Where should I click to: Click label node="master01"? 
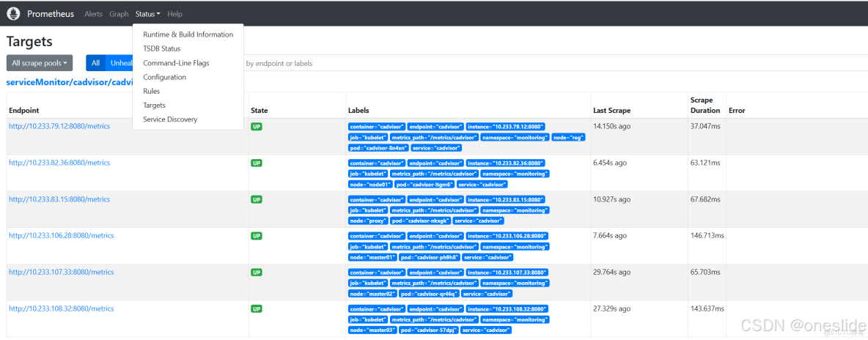pyautogui.click(x=374, y=257)
